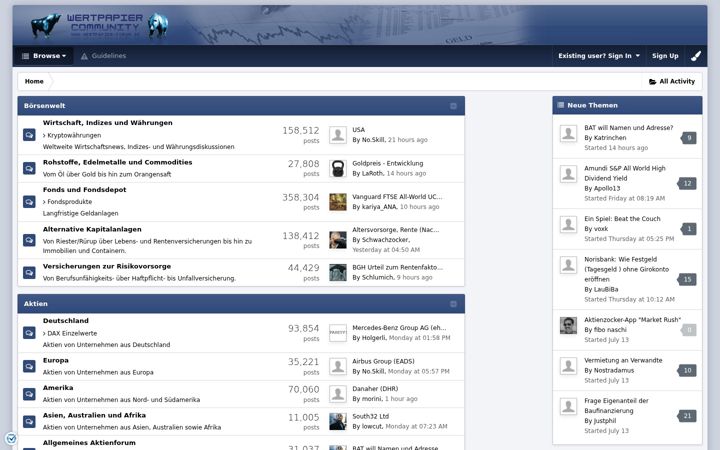Click the avatar next to USA last post
The image size is (720, 450).
338,135
